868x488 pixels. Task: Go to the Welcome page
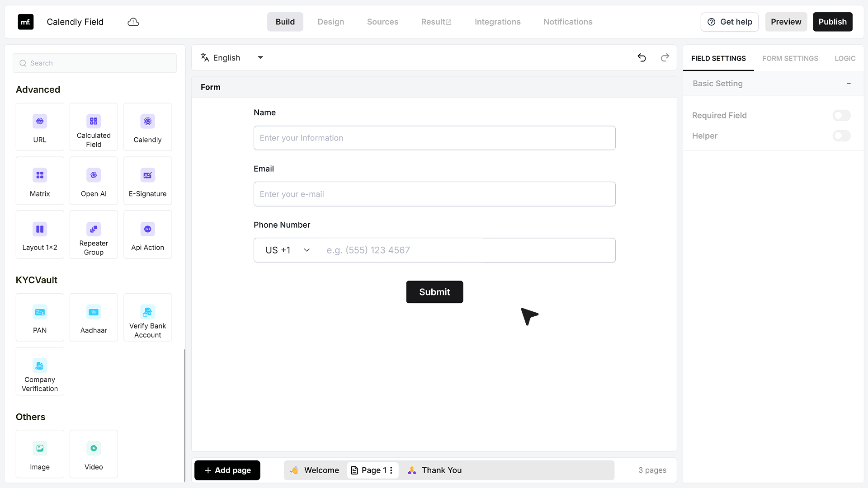(315, 470)
